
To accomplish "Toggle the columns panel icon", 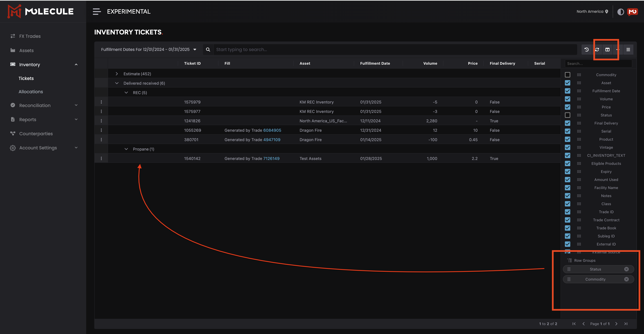I will click(x=607, y=49).
